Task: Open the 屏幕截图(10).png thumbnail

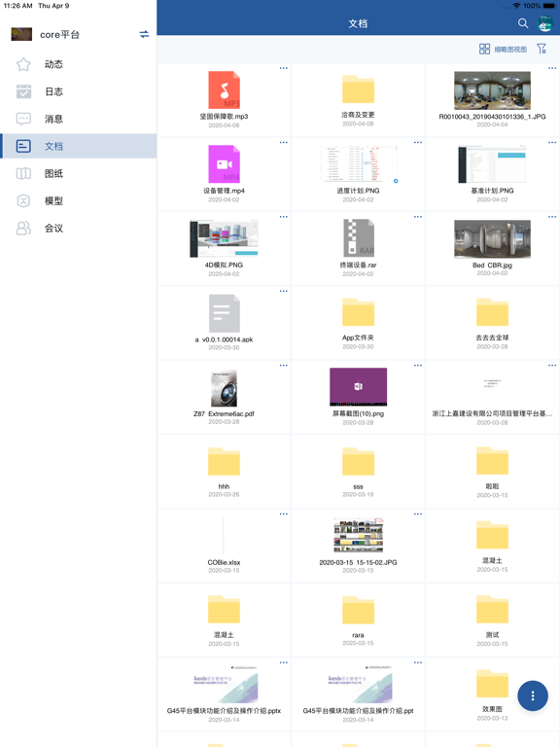Action: click(x=358, y=387)
